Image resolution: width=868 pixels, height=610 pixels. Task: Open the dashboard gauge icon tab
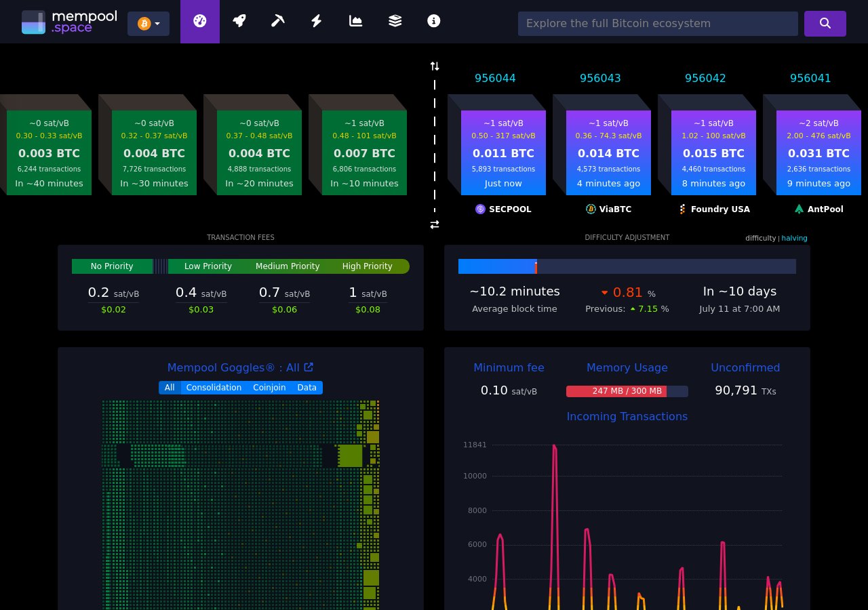199,21
